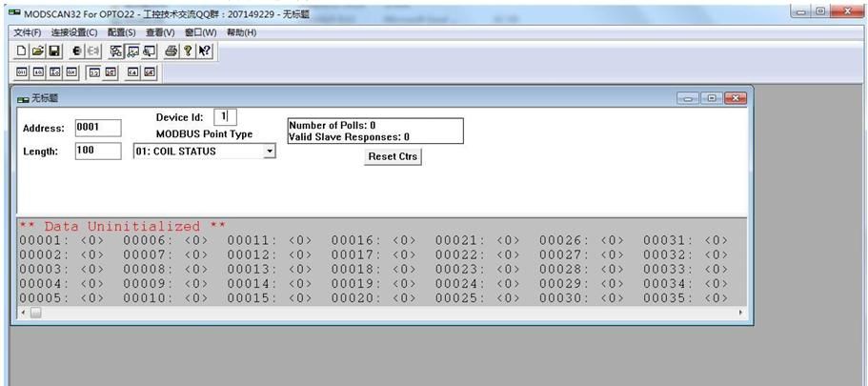Open data definition toolbar icon
The image size is (868, 386).
[115, 51]
